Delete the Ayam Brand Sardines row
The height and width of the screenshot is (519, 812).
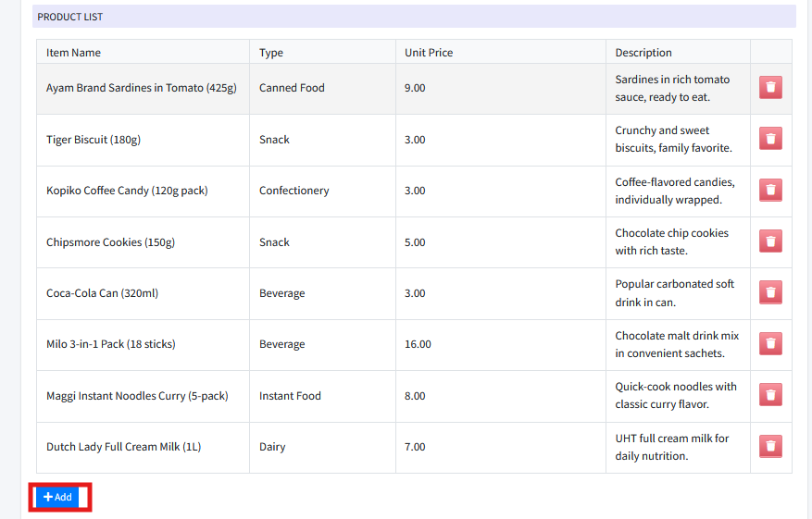click(770, 88)
